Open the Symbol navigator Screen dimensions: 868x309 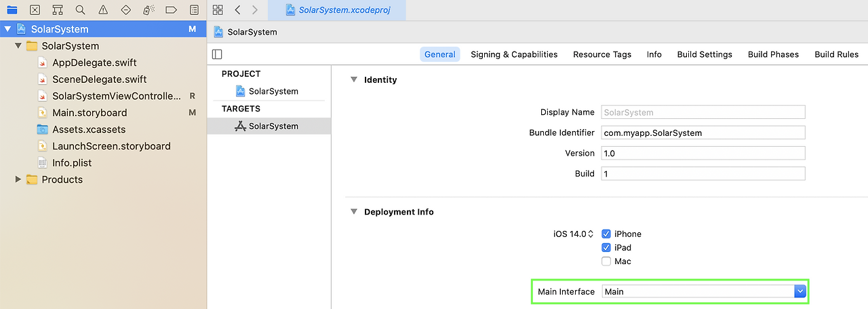[x=58, y=10]
